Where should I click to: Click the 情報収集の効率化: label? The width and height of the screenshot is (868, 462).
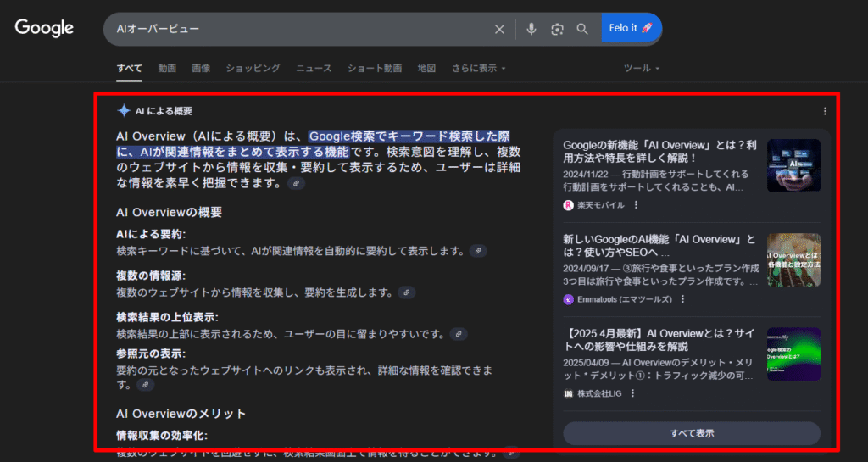(162, 436)
